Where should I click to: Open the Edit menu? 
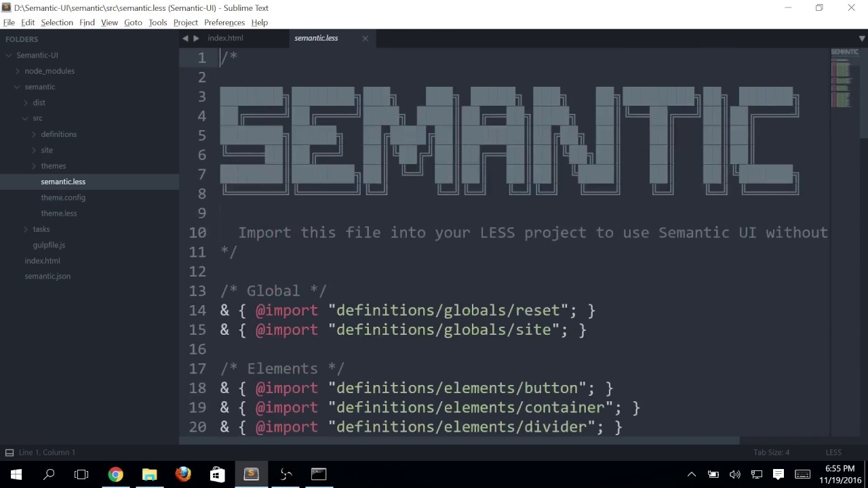[28, 22]
